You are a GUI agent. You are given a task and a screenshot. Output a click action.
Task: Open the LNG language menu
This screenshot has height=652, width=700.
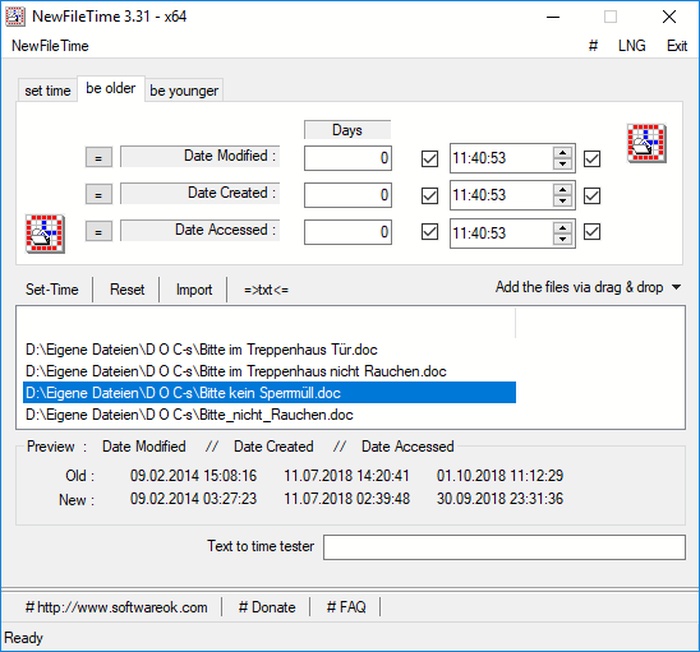tap(632, 46)
